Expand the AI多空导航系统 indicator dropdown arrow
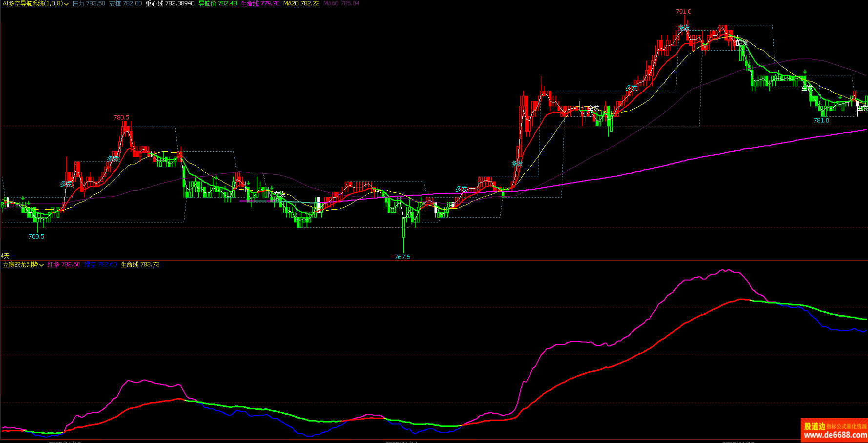Viewport: 868px width, 443px height. [66, 4]
